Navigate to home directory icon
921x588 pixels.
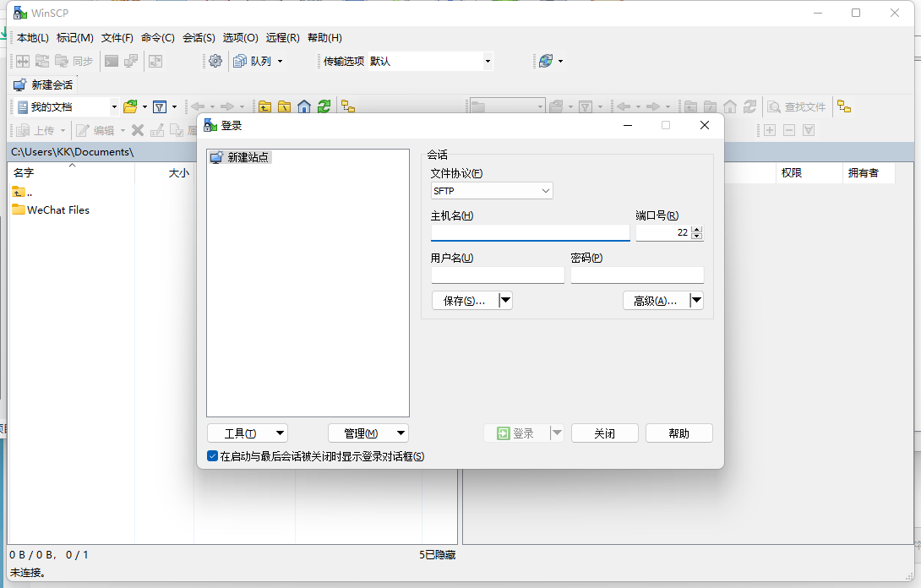(x=305, y=106)
